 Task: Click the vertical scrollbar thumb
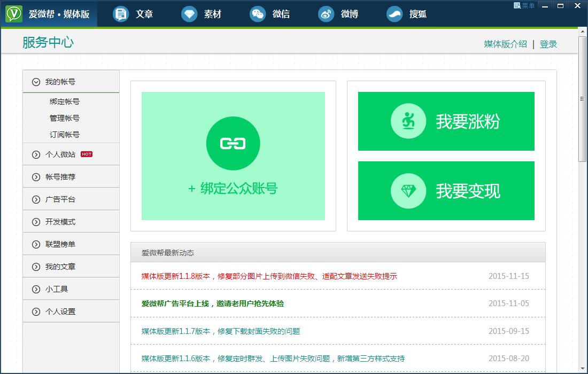tap(583, 99)
